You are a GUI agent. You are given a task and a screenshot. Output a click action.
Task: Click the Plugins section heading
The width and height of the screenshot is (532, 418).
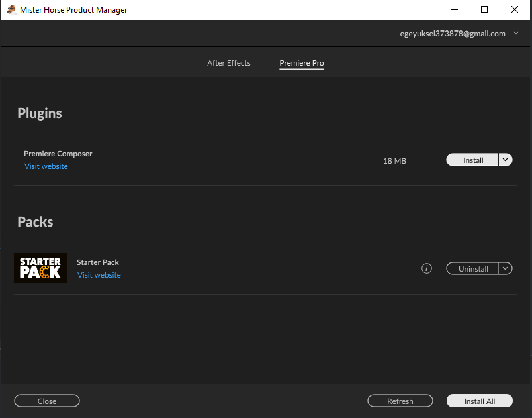(39, 113)
